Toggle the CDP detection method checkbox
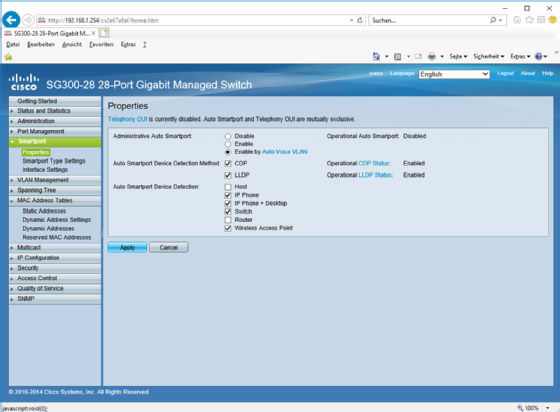The height and width of the screenshot is (412, 560). pos(228,164)
